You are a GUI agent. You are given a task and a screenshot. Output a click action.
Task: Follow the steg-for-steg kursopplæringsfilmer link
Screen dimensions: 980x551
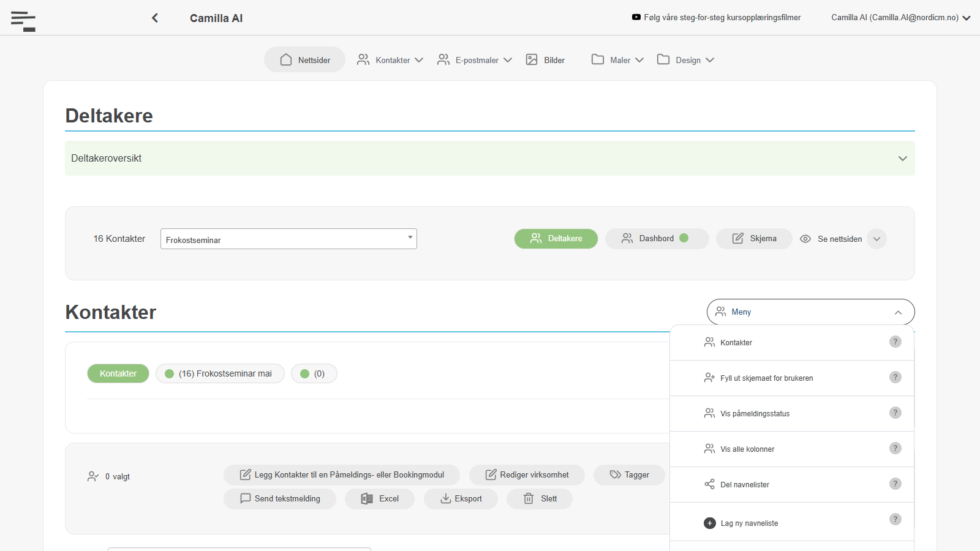point(722,17)
